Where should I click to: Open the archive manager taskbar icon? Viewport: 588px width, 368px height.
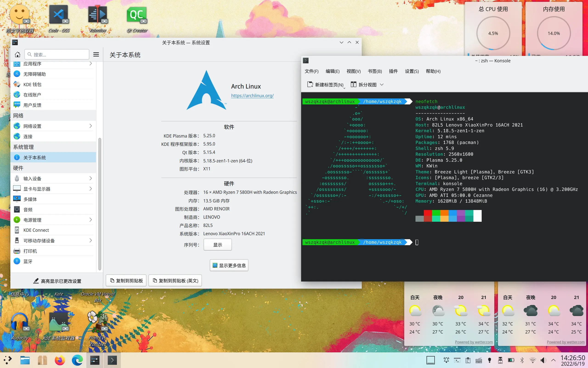[x=42, y=360]
